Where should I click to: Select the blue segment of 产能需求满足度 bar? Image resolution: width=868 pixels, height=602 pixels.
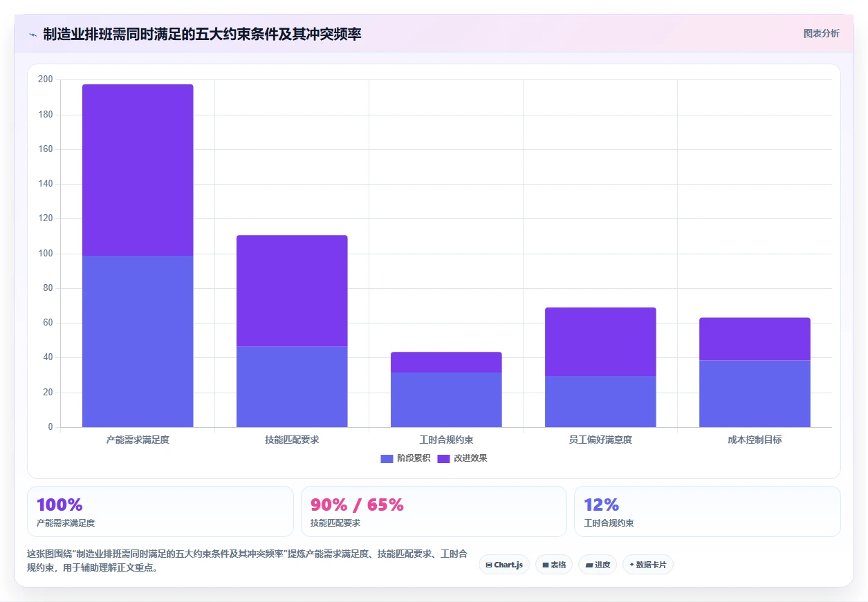tap(138, 341)
